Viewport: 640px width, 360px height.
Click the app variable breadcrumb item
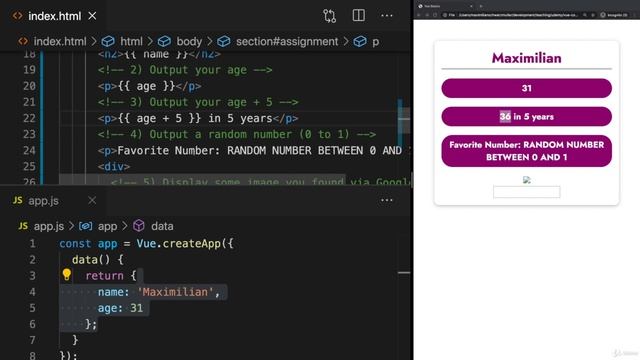coord(107,226)
